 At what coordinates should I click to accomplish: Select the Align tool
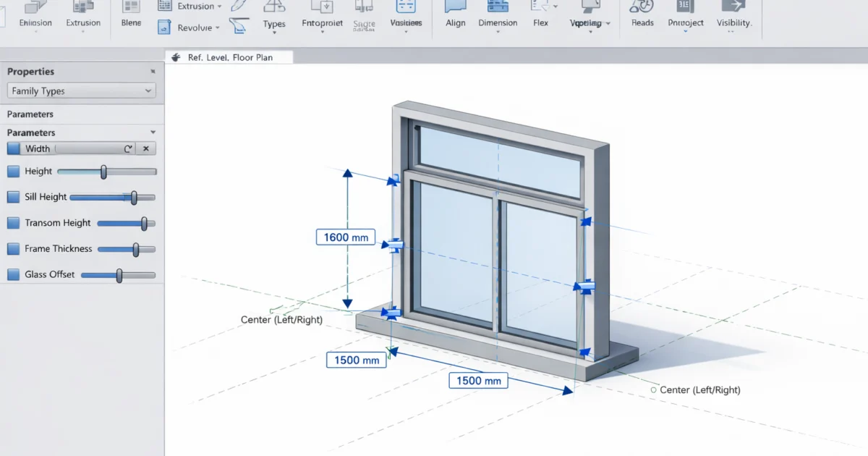[x=455, y=14]
